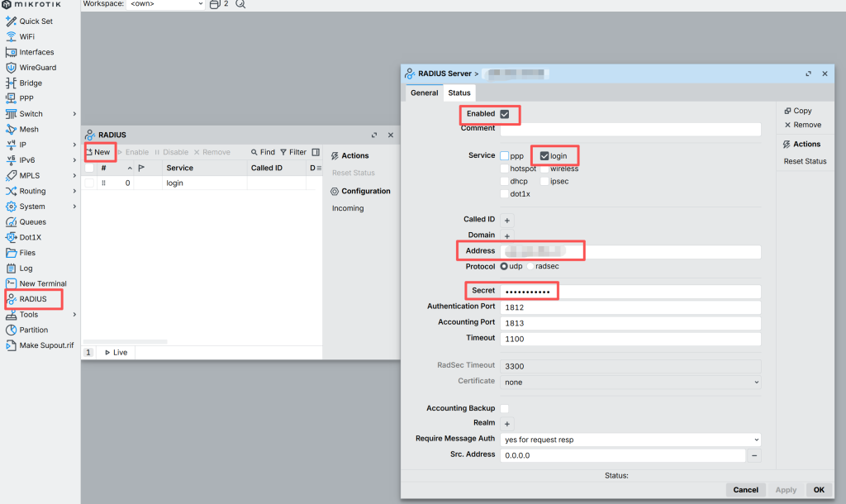Click the OK button
Screen dimensions: 846x504
(818, 490)
